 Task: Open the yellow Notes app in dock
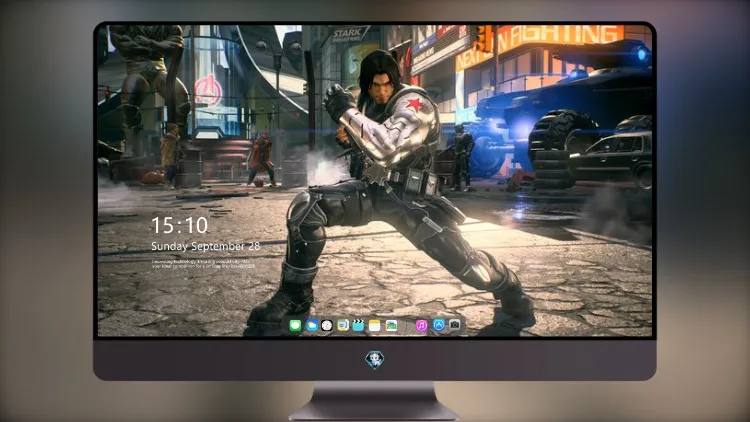coord(375,325)
